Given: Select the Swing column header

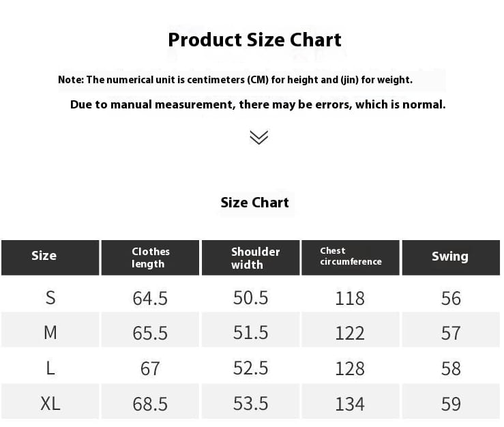Looking at the screenshot, I should click(449, 256).
